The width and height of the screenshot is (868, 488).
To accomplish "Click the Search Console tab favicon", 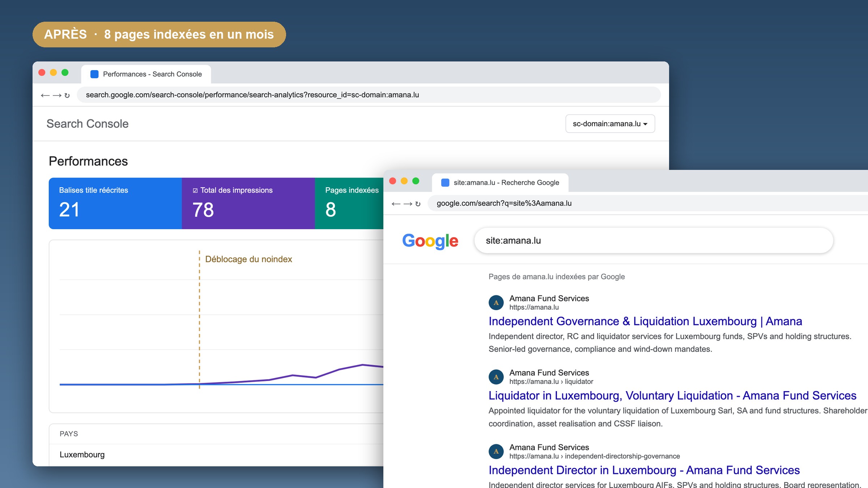I will pyautogui.click(x=94, y=74).
